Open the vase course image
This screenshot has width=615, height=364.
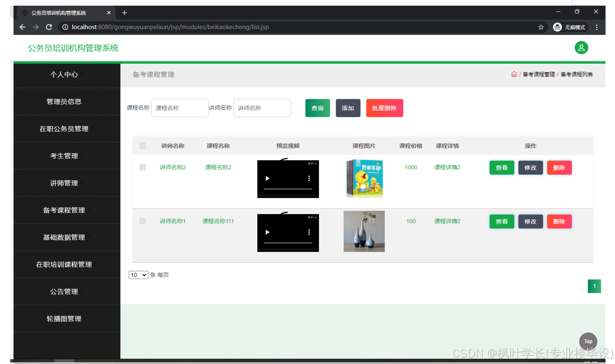364,231
